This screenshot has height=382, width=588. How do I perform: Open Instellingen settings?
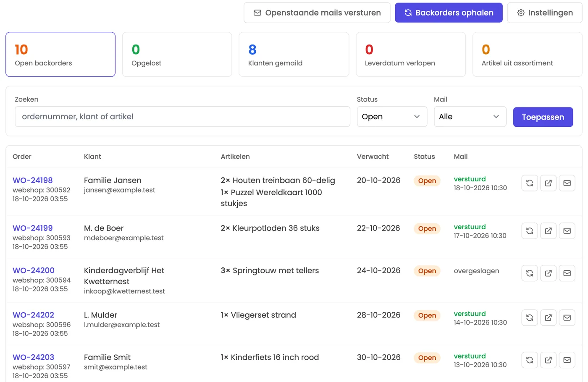[545, 13]
